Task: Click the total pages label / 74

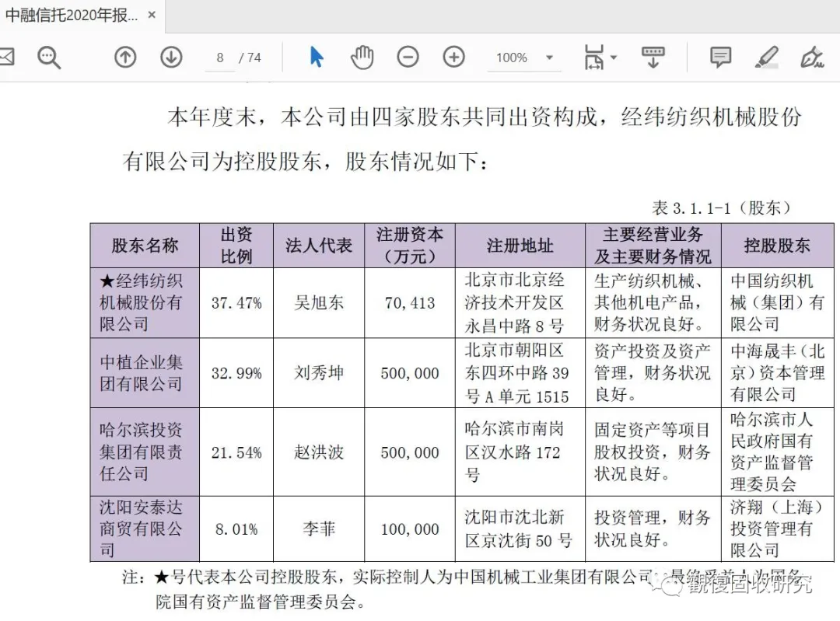Action: click(250, 58)
